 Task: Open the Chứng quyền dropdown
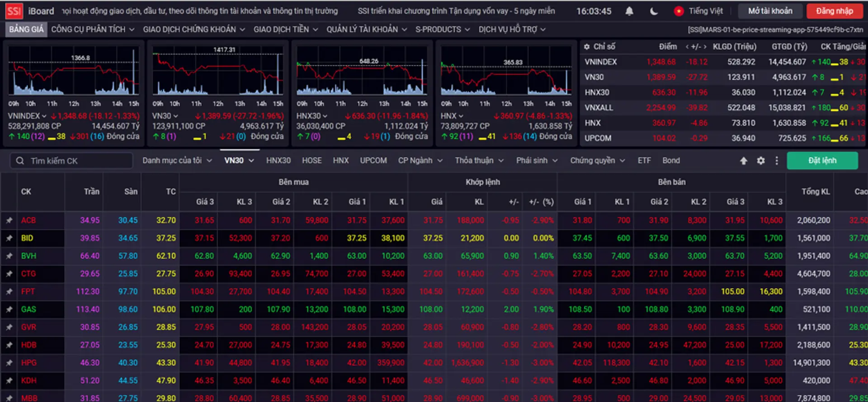point(597,161)
